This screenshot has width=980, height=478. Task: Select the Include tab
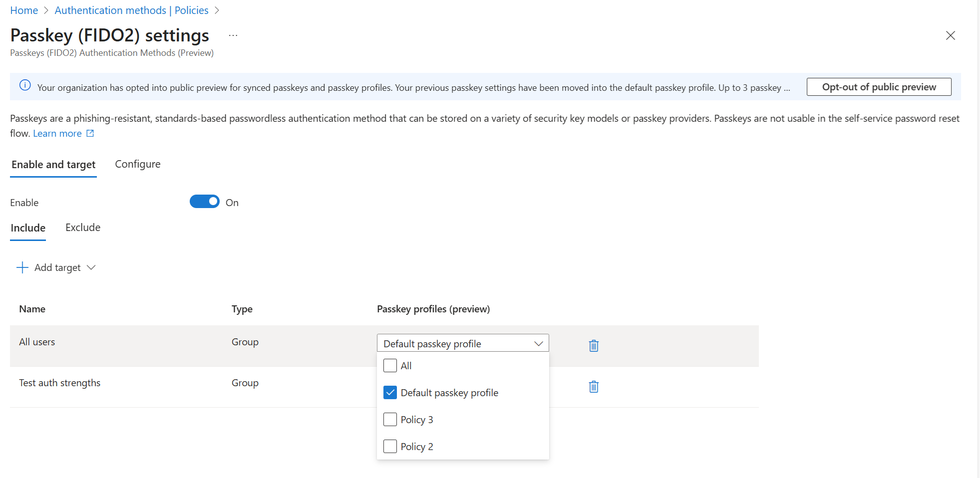[x=28, y=228]
